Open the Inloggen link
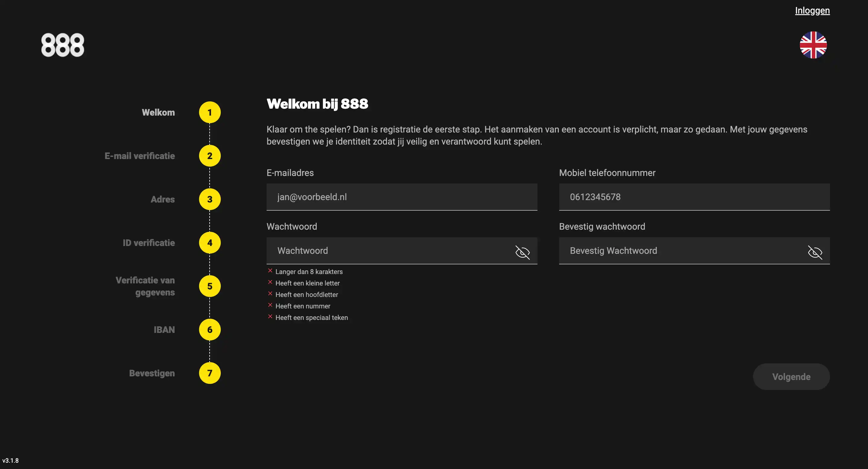Image resolution: width=868 pixels, height=469 pixels. tap(813, 11)
